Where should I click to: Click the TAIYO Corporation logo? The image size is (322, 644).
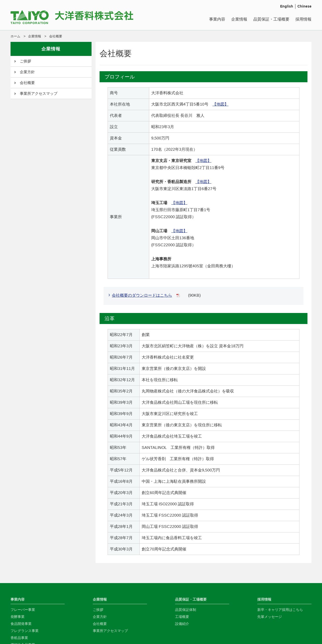tap(30, 17)
